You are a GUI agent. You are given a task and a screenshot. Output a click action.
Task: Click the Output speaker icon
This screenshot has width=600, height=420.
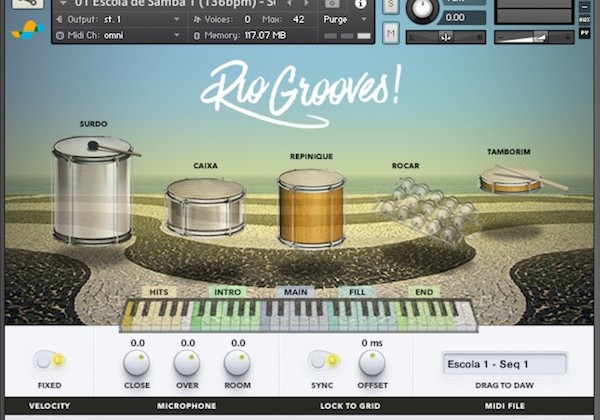59,19
